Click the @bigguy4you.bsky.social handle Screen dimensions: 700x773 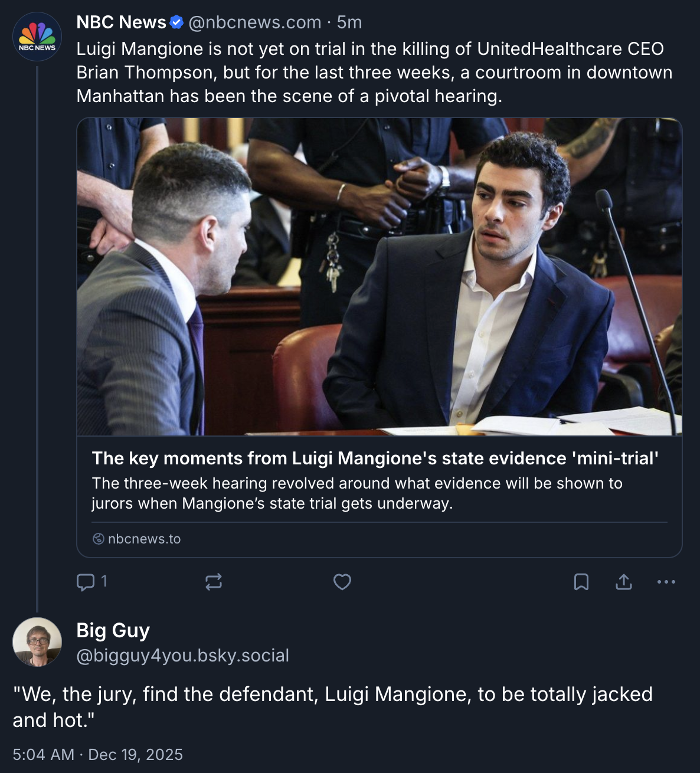(183, 656)
